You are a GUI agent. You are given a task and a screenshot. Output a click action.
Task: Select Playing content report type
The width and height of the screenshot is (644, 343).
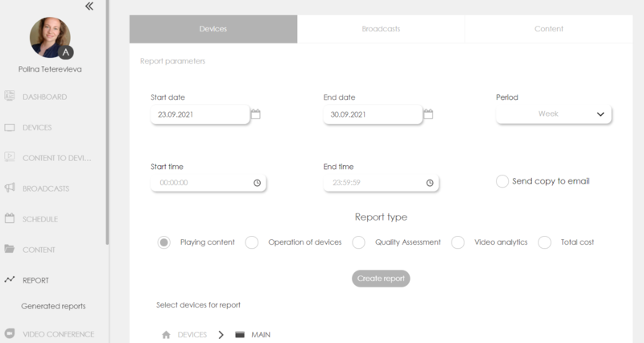coord(165,242)
